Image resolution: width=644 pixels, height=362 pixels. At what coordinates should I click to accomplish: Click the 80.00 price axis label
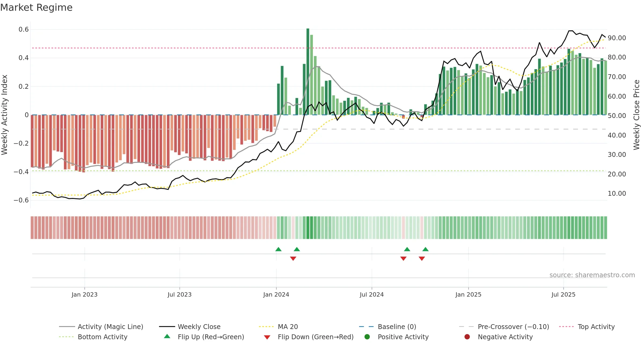tap(617, 57)
